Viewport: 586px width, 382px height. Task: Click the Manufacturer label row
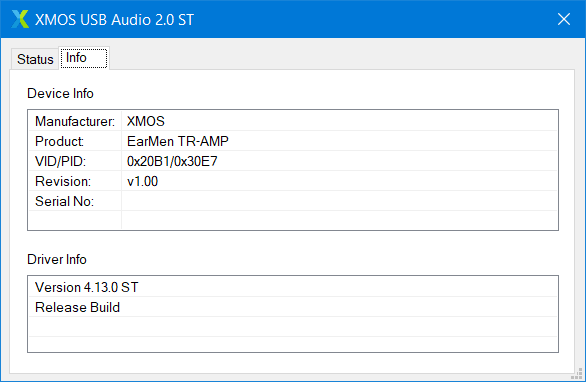(75, 121)
